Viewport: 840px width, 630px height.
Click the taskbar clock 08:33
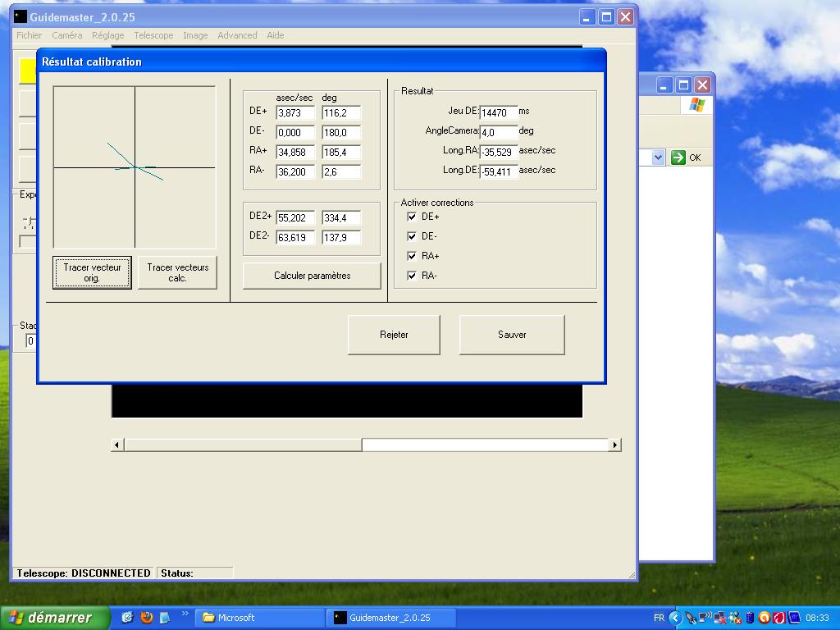coord(817,618)
